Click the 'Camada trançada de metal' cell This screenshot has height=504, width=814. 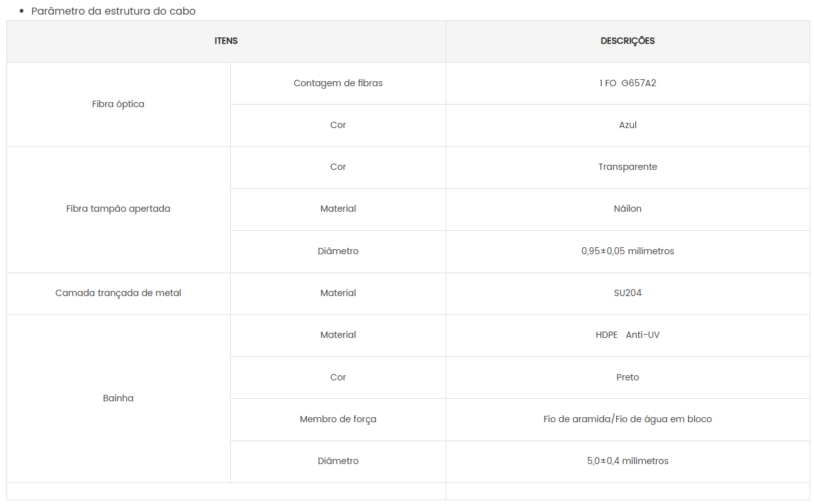118,293
